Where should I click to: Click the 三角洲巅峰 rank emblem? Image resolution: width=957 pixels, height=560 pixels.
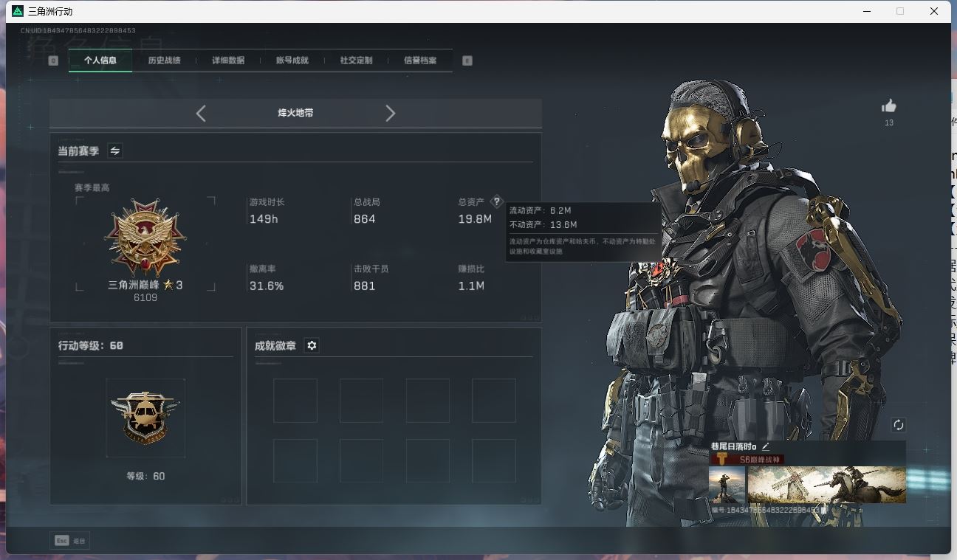145,238
